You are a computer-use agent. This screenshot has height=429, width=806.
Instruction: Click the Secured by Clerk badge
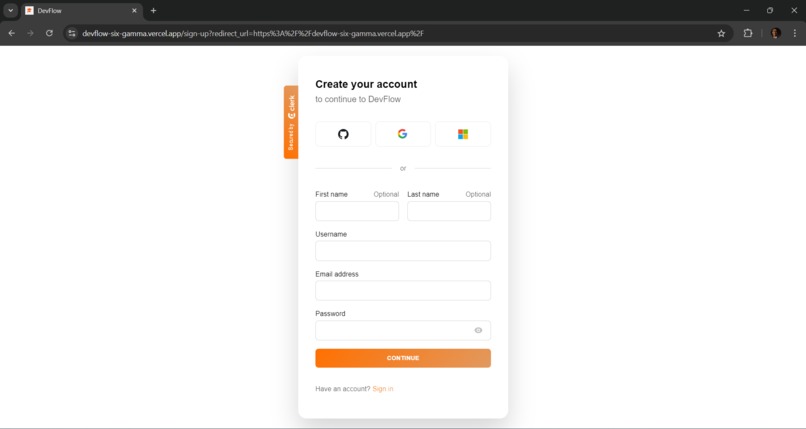pos(291,122)
